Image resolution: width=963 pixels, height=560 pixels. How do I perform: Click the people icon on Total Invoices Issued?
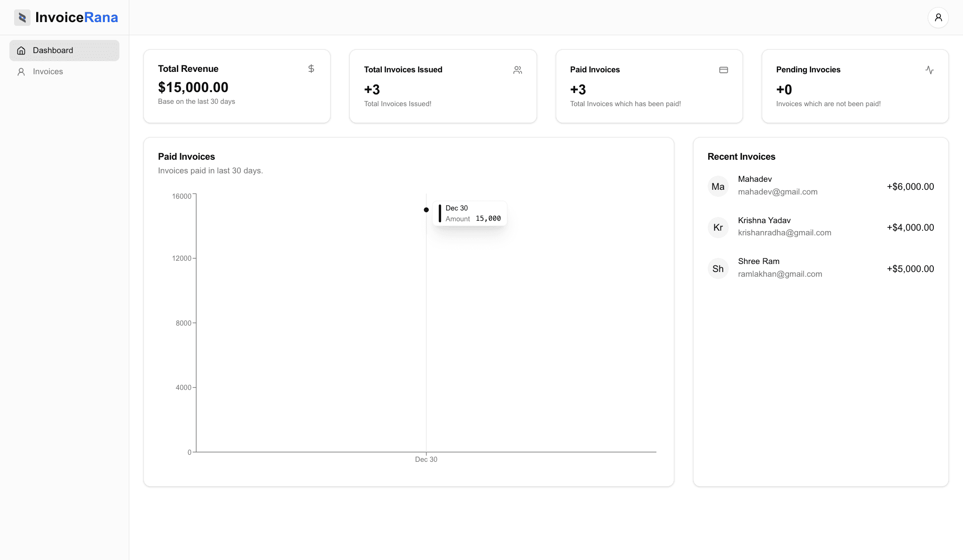517,70
